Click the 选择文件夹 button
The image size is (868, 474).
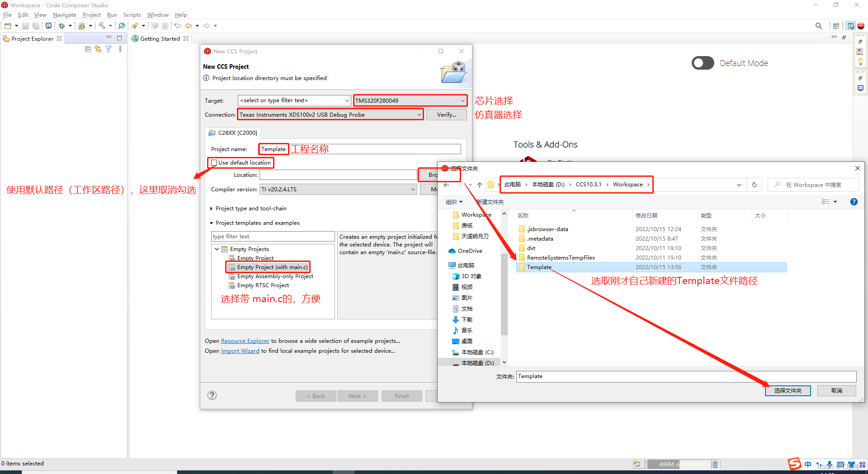pyautogui.click(x=788, y=390)
